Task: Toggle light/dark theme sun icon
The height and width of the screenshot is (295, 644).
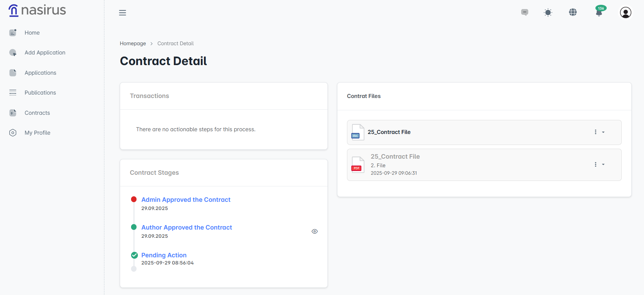Action: 548,13
